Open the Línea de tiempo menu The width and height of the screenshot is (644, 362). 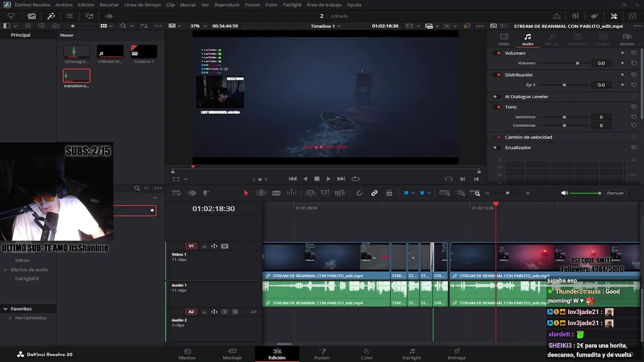142,5
